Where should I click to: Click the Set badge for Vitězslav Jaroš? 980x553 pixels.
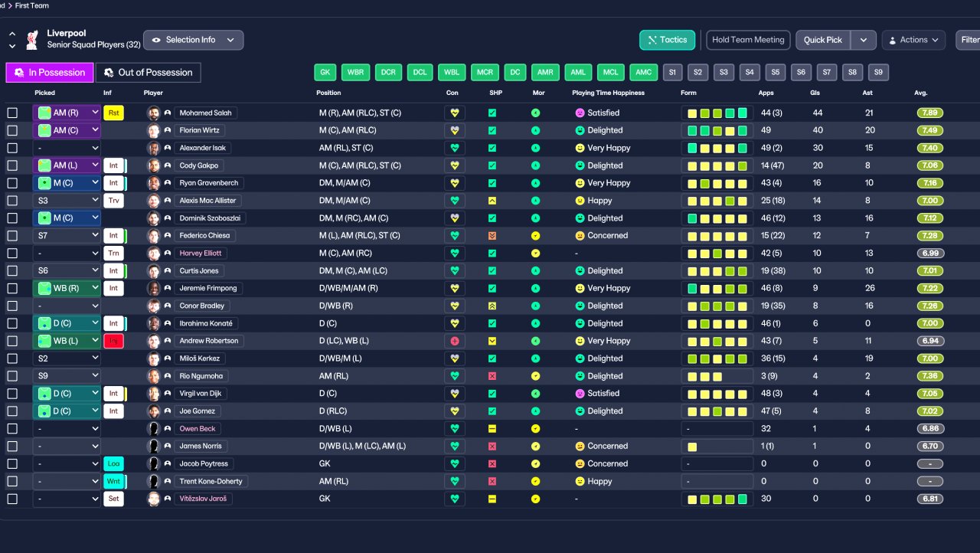point(113,499)
